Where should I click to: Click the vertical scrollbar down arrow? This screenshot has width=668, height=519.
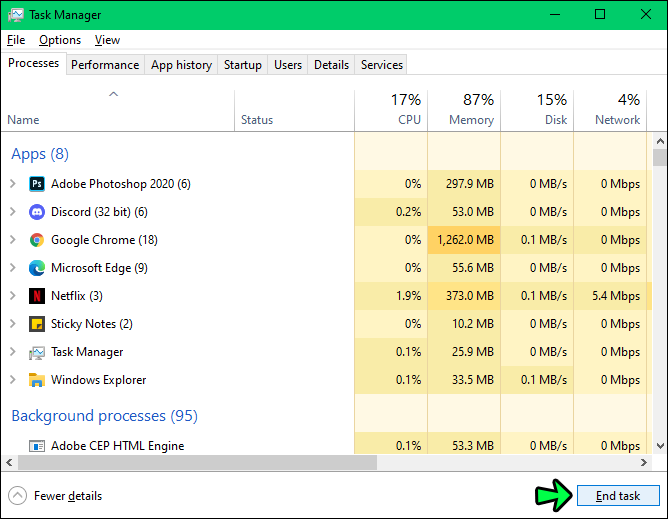coord(660,446)
